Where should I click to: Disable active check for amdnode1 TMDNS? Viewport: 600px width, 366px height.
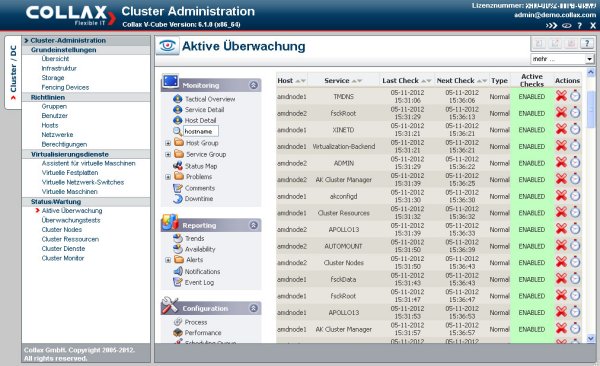(561, 96)
